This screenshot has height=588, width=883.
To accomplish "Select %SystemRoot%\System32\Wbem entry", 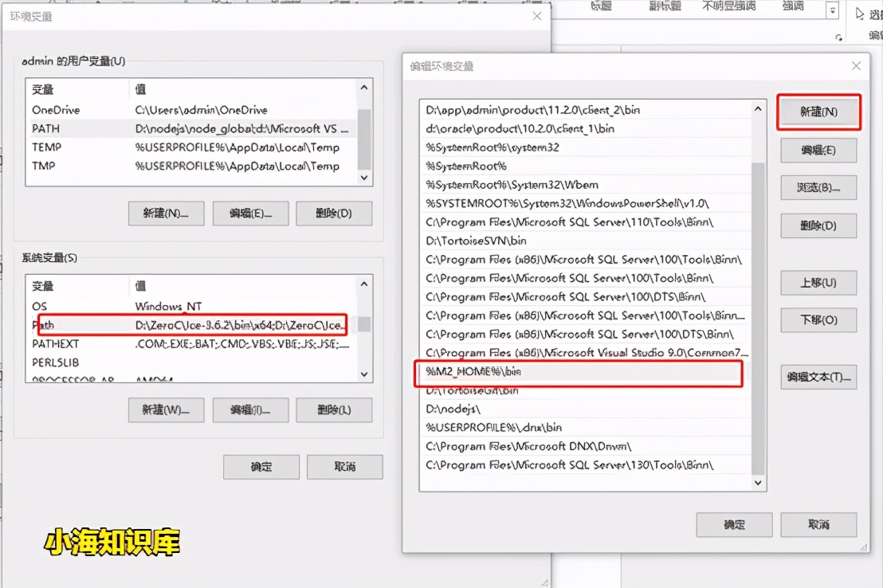I will [x=587, y=184].
